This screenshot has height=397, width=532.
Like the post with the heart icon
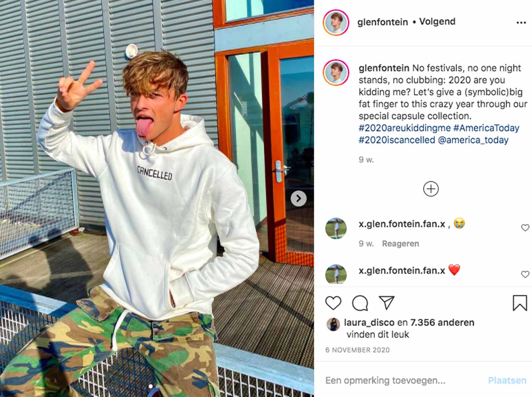tap(333, 303)
